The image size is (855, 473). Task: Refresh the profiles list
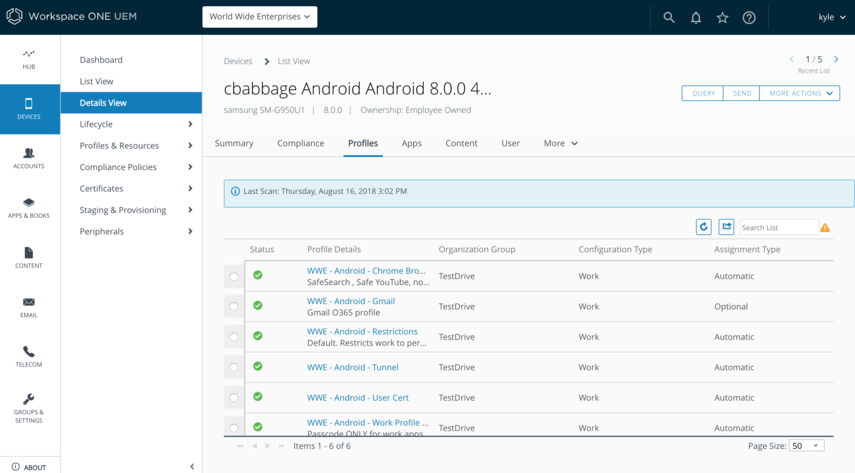(x=704, y=227)
